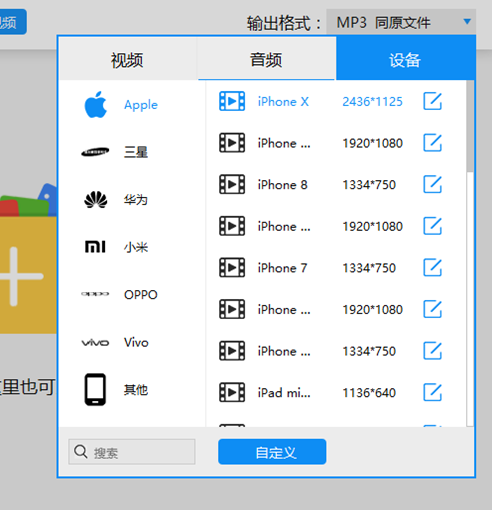Select the Apple brand label
Viewport: 492px width, 510px height.
click(x=141, y=105)
